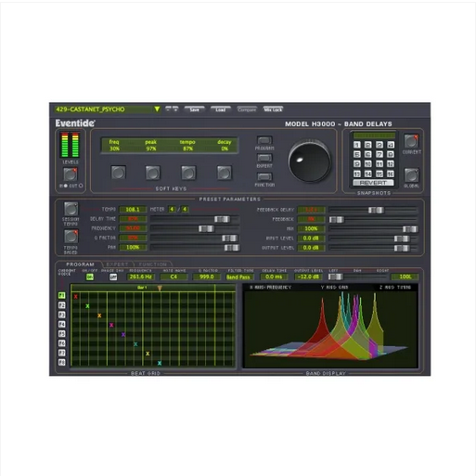The image size is (476, 476).
Task: Select snapshot 12
Action: tap(391, 164)
